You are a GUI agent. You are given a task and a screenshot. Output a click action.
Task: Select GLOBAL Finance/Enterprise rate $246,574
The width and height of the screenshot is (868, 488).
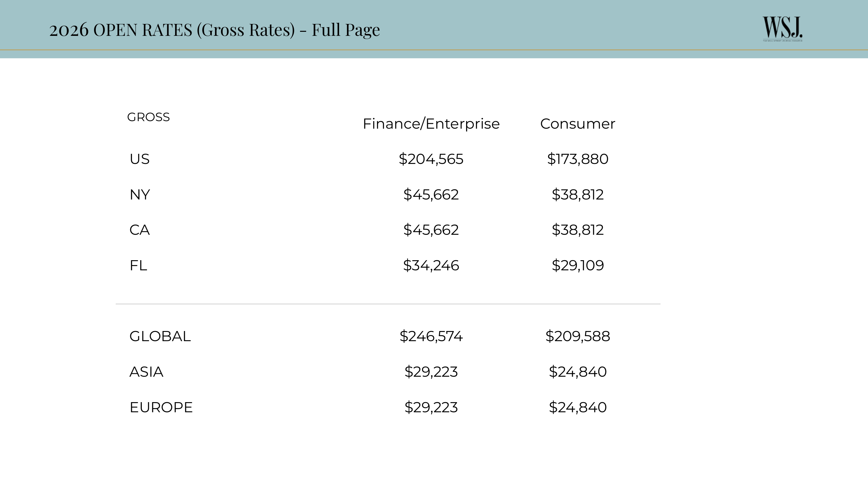click(x=431, y=337)
